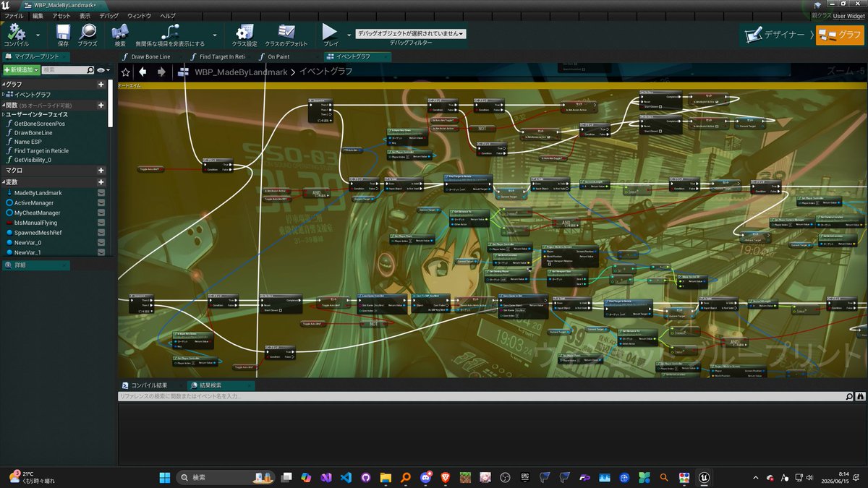Open ヘルプ menu
The image size is (868, 488).
pos(167,15)
